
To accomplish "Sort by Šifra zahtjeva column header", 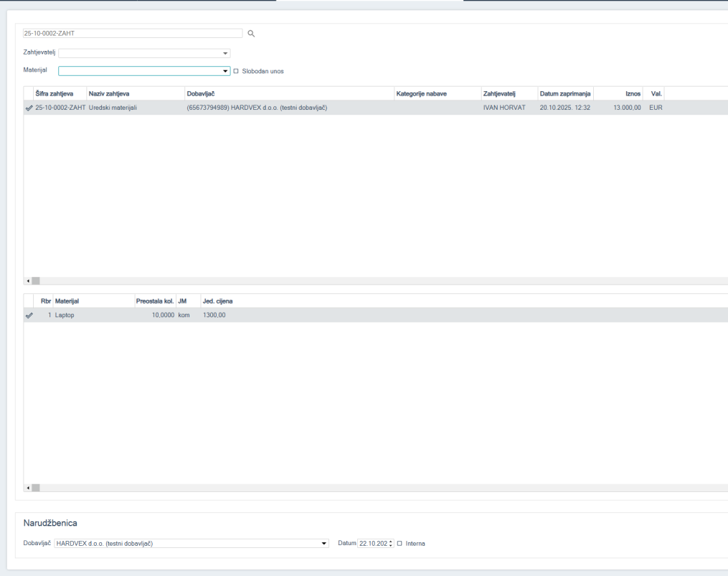I will (x=55, y=93).
